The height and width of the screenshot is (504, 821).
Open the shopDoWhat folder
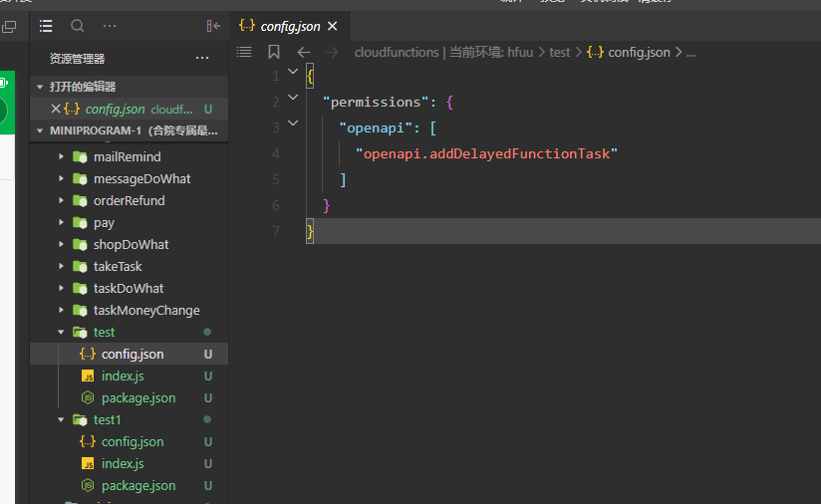[130, 244]
